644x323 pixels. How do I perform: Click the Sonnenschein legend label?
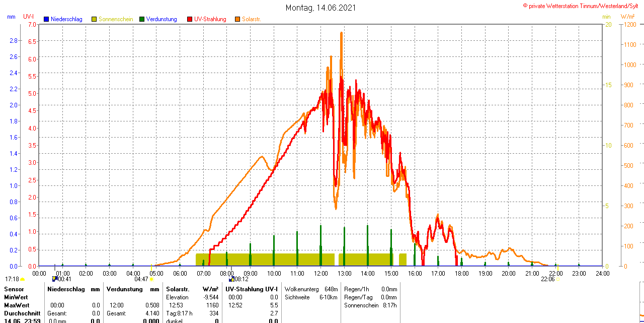[116, 19]
